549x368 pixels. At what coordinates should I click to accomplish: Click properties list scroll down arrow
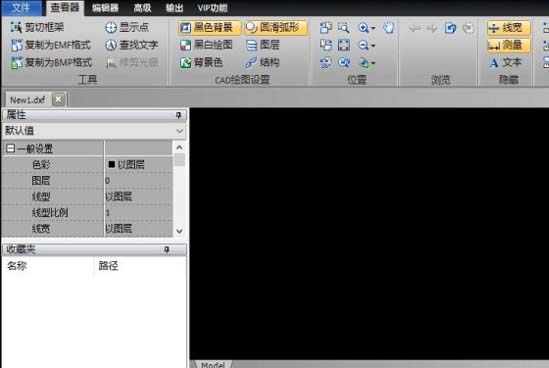[179, 231]
